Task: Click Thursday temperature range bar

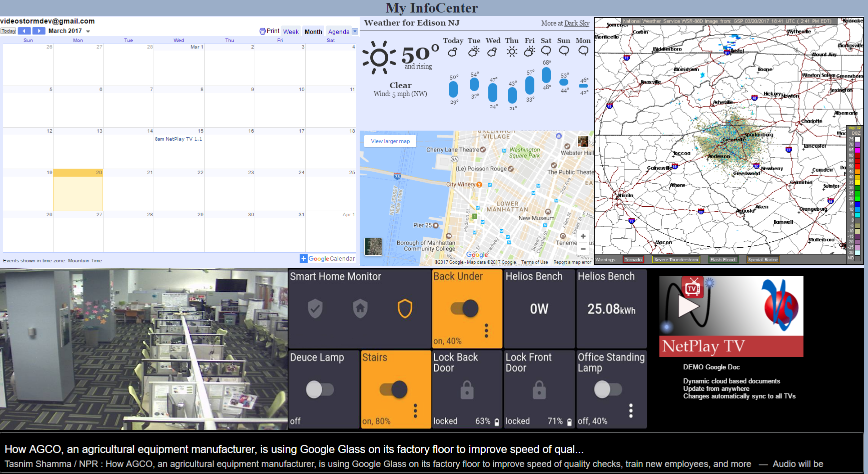Action: 512,95
